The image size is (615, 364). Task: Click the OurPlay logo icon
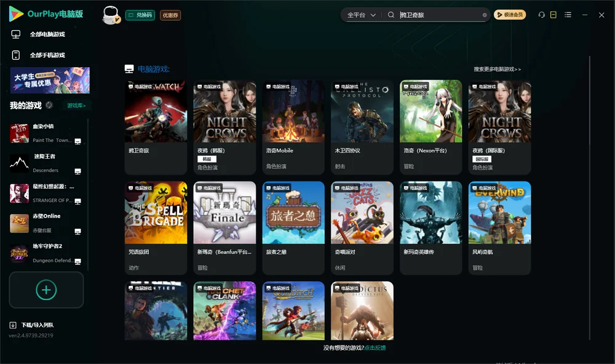coord(16,14)
